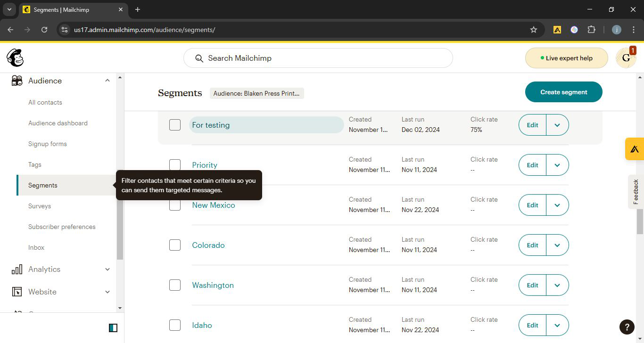The width and height of the screenshot is (644, 343).
Task: Click the Create segment button
Action: 563,92
